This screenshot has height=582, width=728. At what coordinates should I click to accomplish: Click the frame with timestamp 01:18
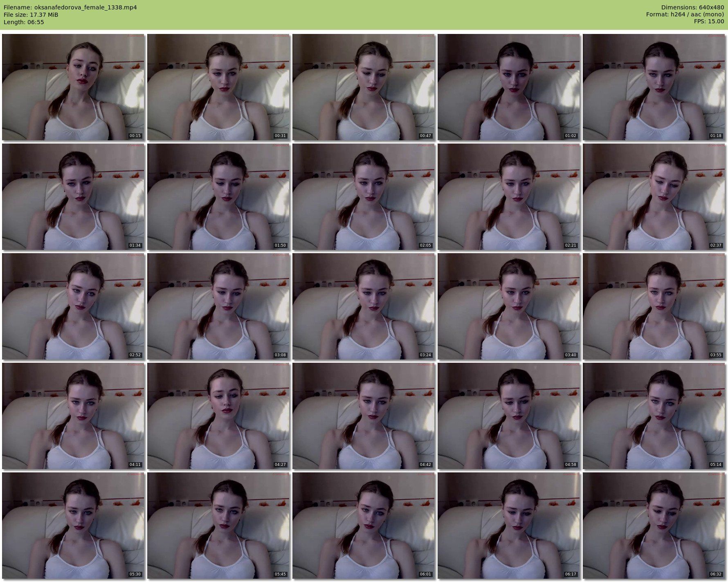654,87
